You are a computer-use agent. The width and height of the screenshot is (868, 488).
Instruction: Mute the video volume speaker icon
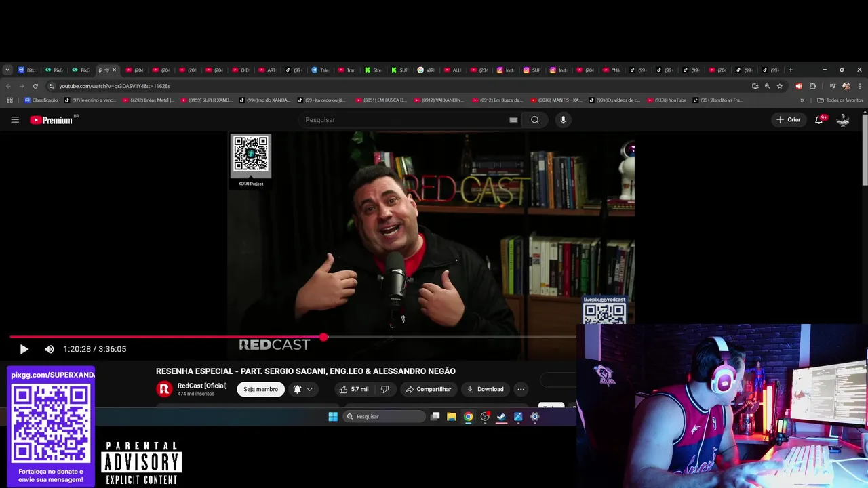pyautogui.click(x=49, y=349)
